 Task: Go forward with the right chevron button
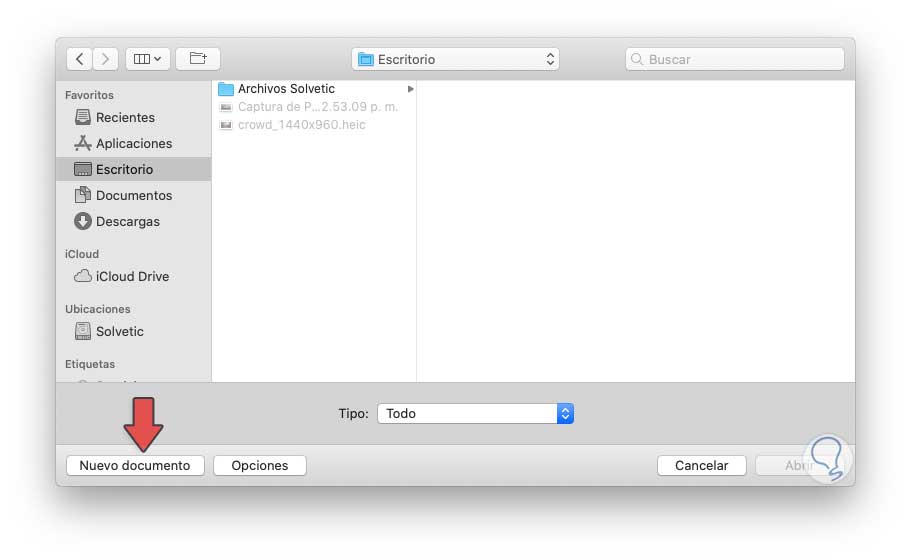(x=105, y=59)
